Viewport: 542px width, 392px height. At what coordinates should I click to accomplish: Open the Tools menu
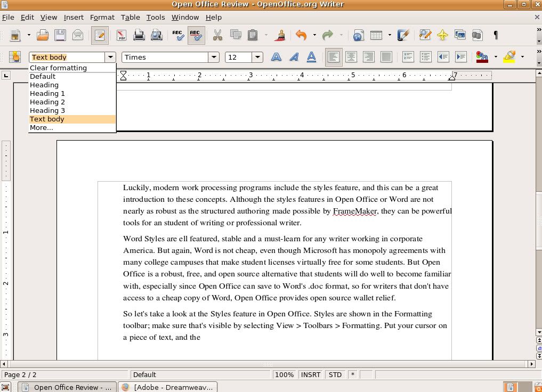tap(156, 17)
